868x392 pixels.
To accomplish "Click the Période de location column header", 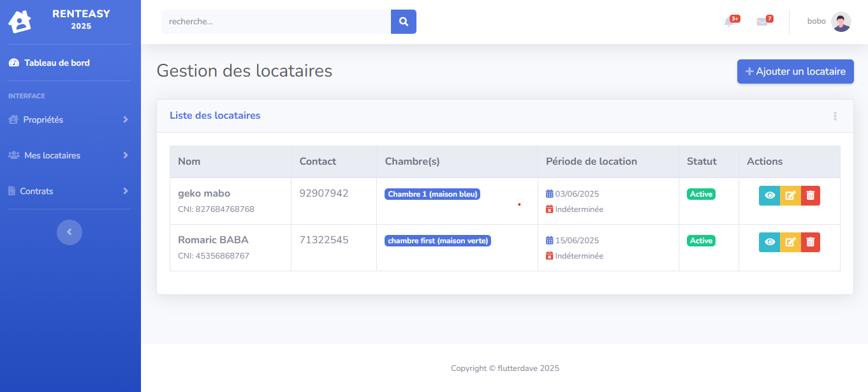I will click(x=608, y=162).
